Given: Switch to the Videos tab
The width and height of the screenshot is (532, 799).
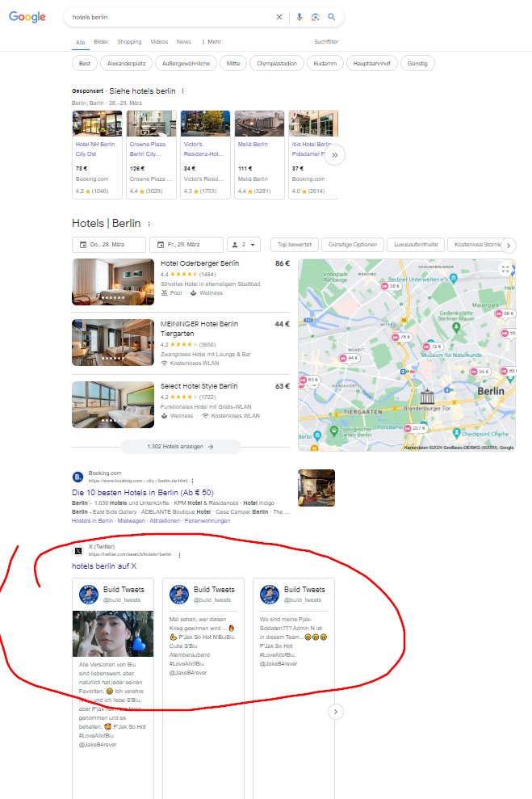Looking at the screenshot, I should click(159, 42).
